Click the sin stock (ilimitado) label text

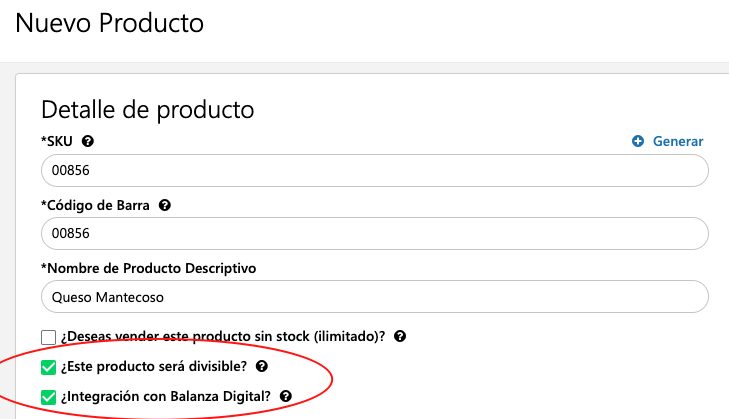click(223, 336)
